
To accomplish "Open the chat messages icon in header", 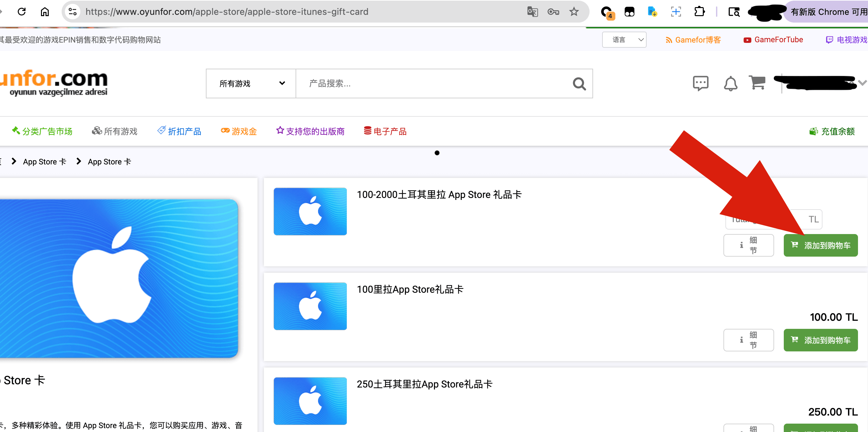I will coord(701,83).
